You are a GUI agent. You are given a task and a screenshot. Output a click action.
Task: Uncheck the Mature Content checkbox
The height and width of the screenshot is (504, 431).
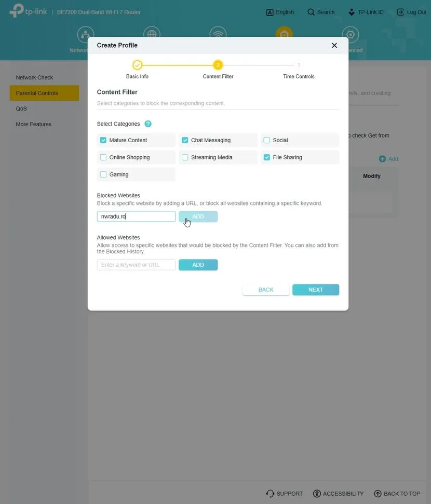(x=103, y=140)
